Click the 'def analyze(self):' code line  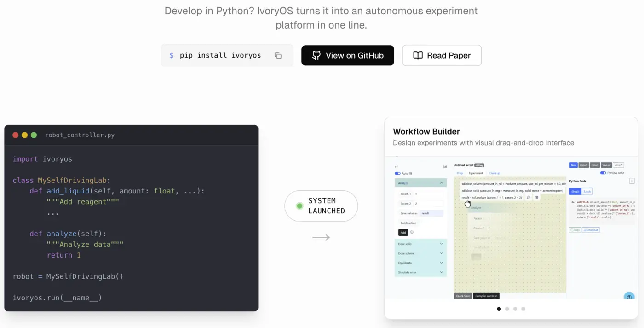pyautogui.click(x=68, y=234)
